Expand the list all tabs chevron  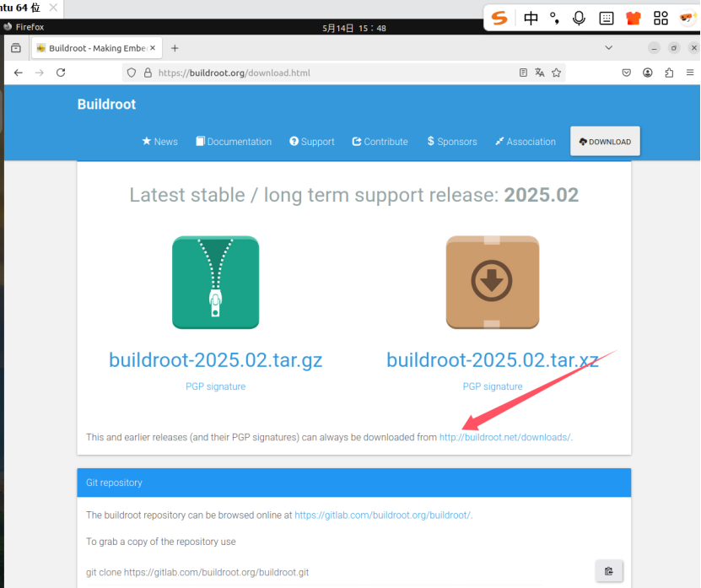[x=608, y=48]
